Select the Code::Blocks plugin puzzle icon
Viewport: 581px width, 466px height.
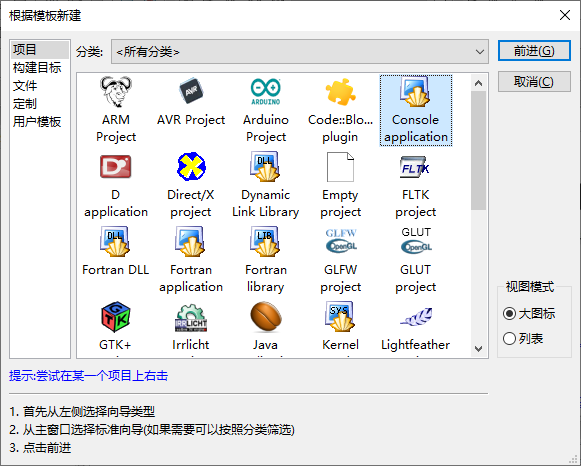click(x=340, y=91)
